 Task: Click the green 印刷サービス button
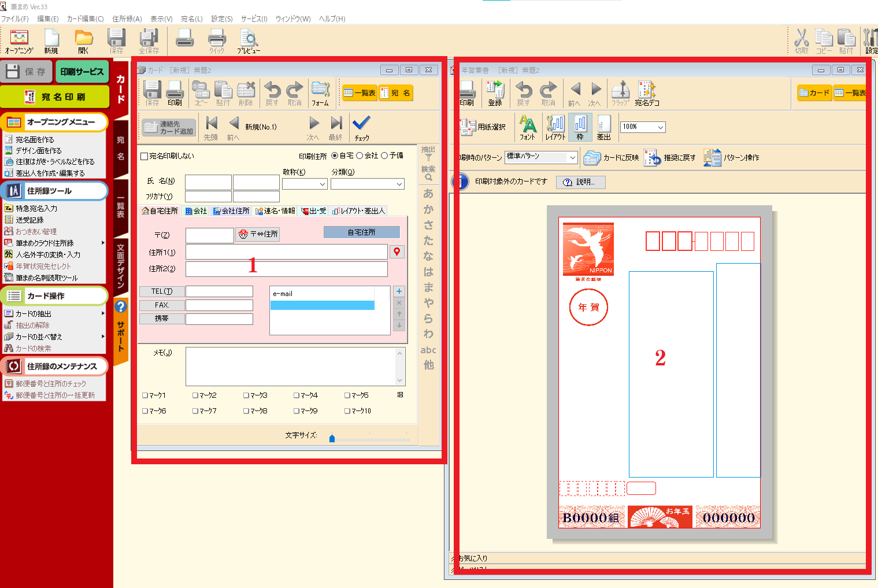click(82, 72)
